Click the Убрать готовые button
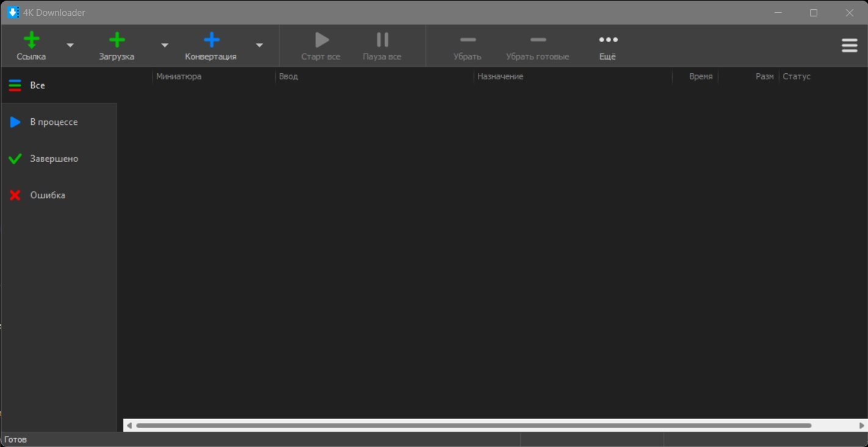 click(538, 46)
